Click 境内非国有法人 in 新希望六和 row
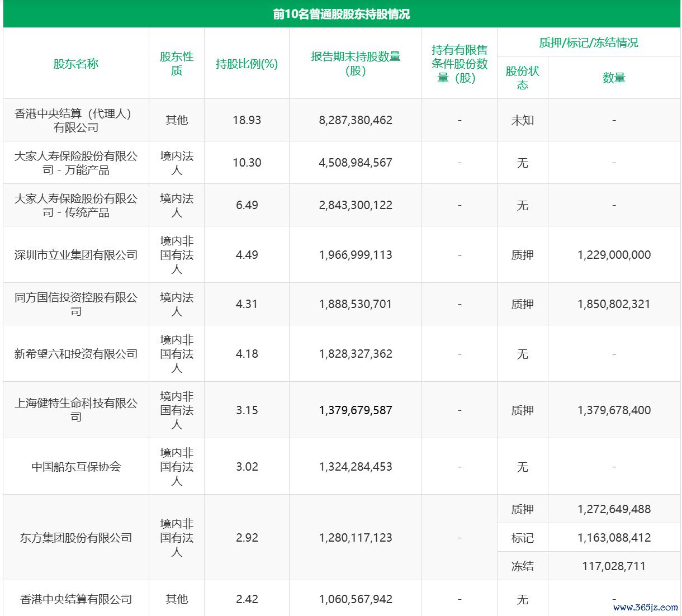 177,354
